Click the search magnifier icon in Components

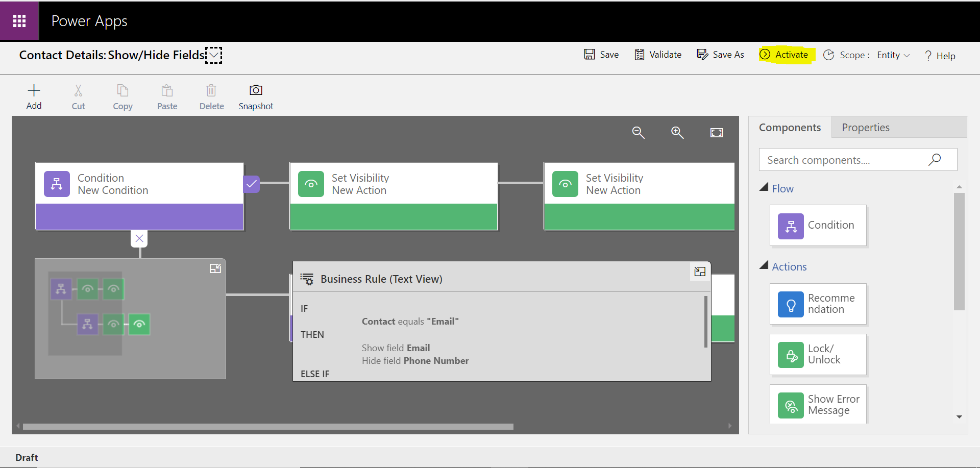pos(935,160)
